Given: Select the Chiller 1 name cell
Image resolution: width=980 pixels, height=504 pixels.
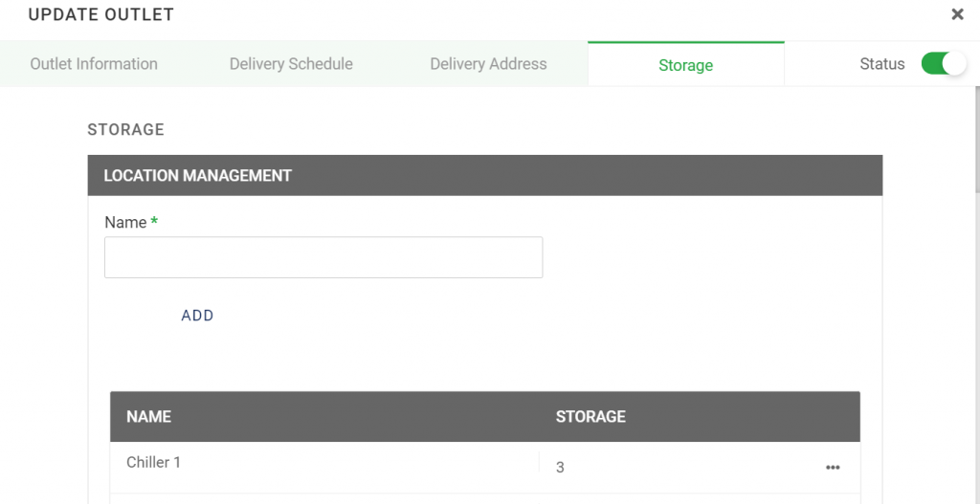Looking at the screenshot, I should click(154, 463).
